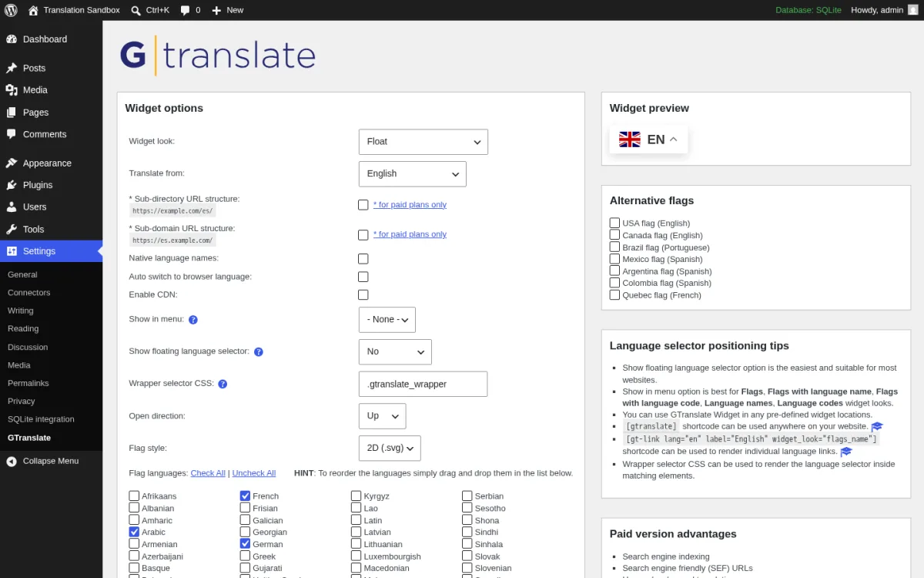The height and width of the screenshot is (578, 924).
Task: Open the Posts pin icon menu
Action: tap(12, 68)
